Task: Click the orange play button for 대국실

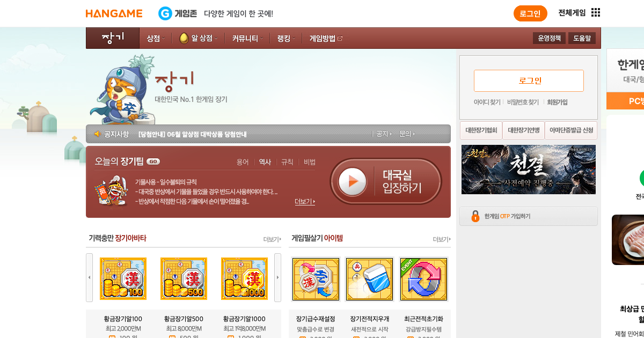Action: coord(353,181)
